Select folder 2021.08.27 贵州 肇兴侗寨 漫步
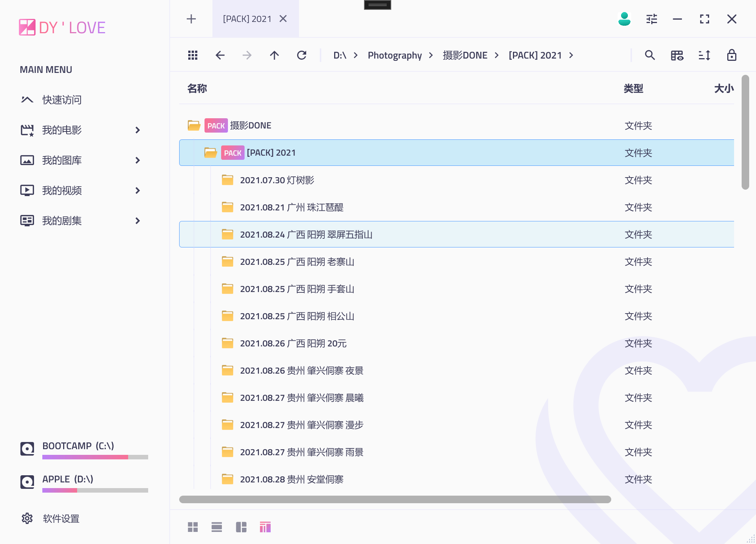 (x=457, y=425)
